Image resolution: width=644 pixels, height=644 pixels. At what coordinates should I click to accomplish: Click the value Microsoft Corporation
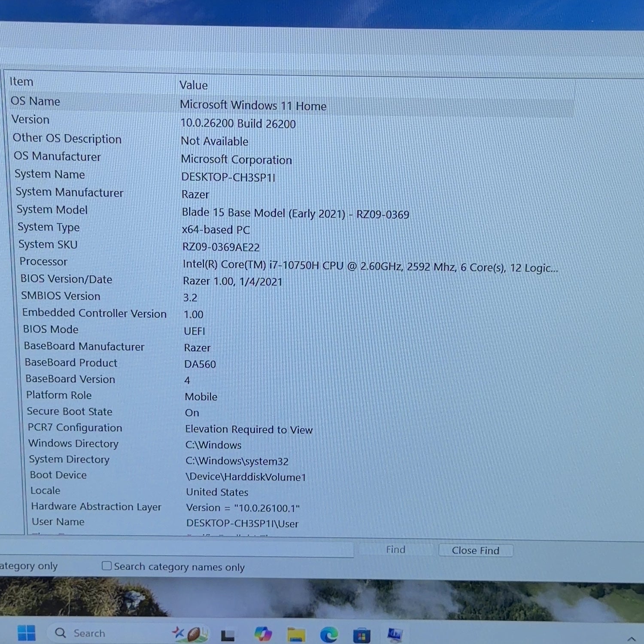(236, 159)
